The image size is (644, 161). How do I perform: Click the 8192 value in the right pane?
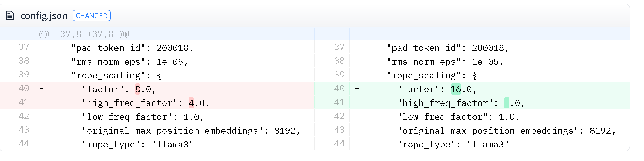click(x=600, y=131)
